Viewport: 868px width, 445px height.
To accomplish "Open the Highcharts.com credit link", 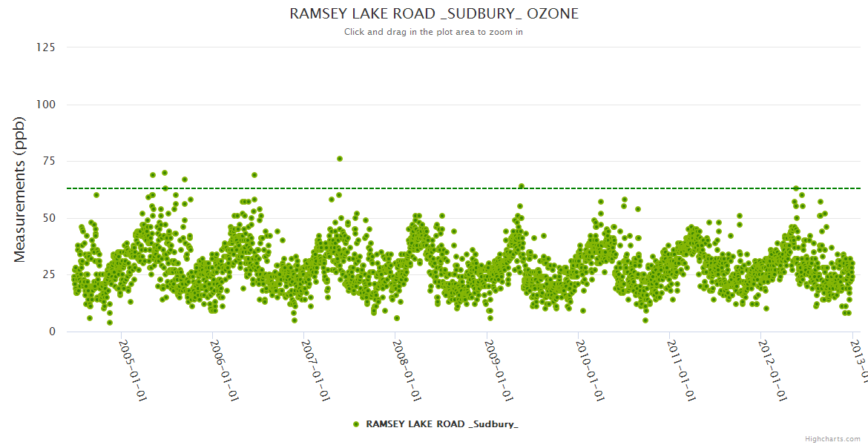I will (x=833, y=438).
